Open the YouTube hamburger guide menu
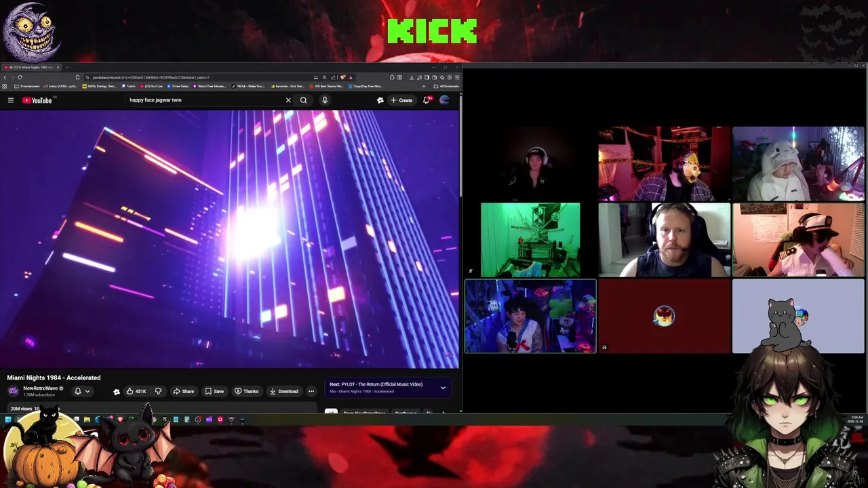Viewport: 868px width, 488px height. (x=11, y=100)
